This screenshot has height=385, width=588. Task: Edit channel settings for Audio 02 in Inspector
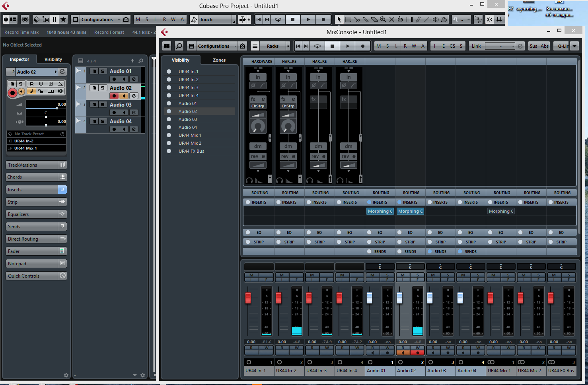(62, 72)
